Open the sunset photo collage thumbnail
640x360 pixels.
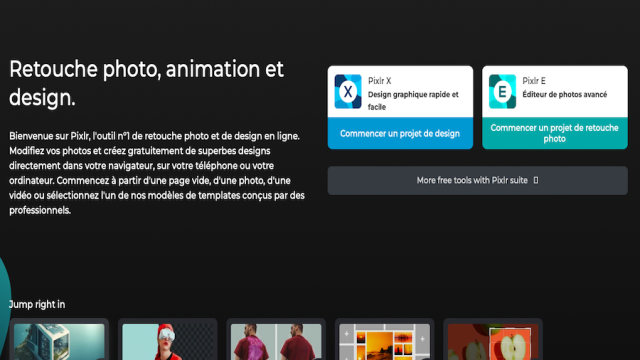point(384,341)
